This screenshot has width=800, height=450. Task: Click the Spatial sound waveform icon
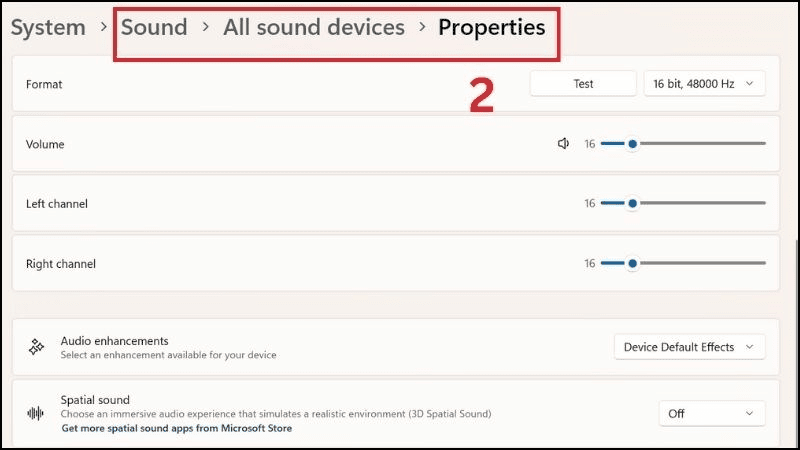36,413
